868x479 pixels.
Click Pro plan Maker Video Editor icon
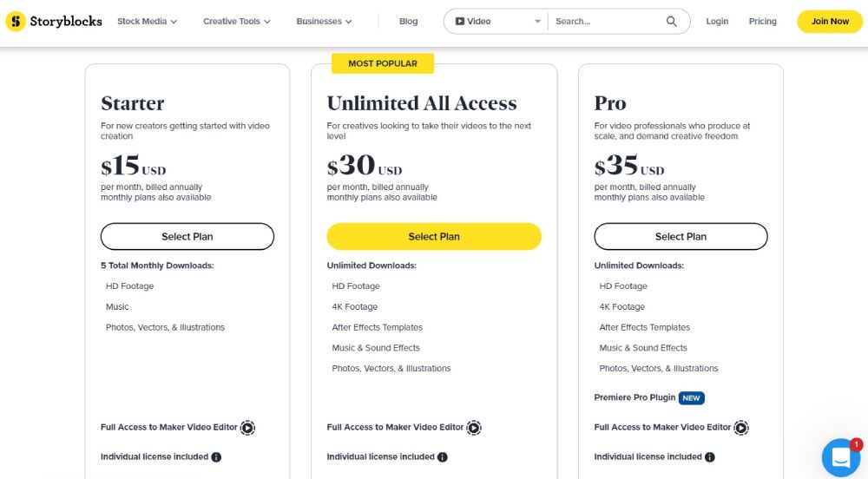click(741, 428)
